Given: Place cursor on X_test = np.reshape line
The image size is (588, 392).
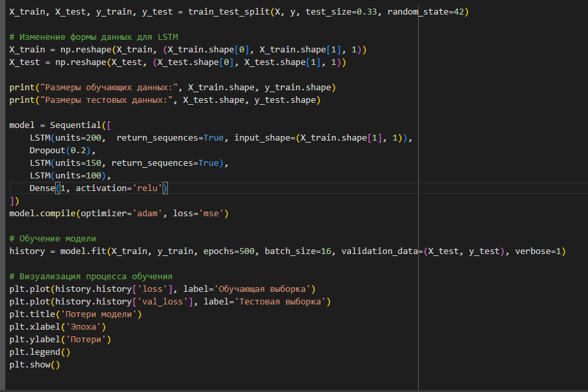Looking at the screenshot, I should [x=178, y=62].
